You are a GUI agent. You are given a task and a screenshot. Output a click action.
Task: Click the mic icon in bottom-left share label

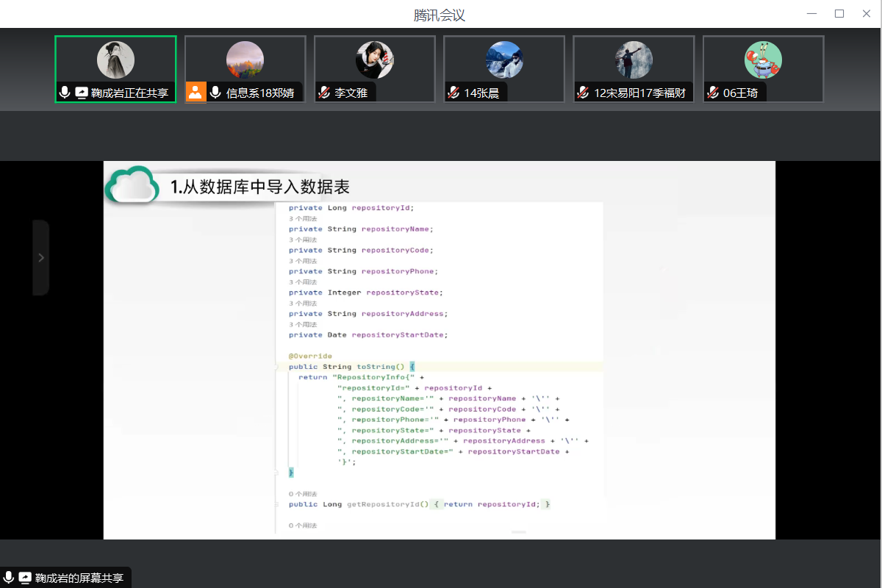(x=9, y=578)
